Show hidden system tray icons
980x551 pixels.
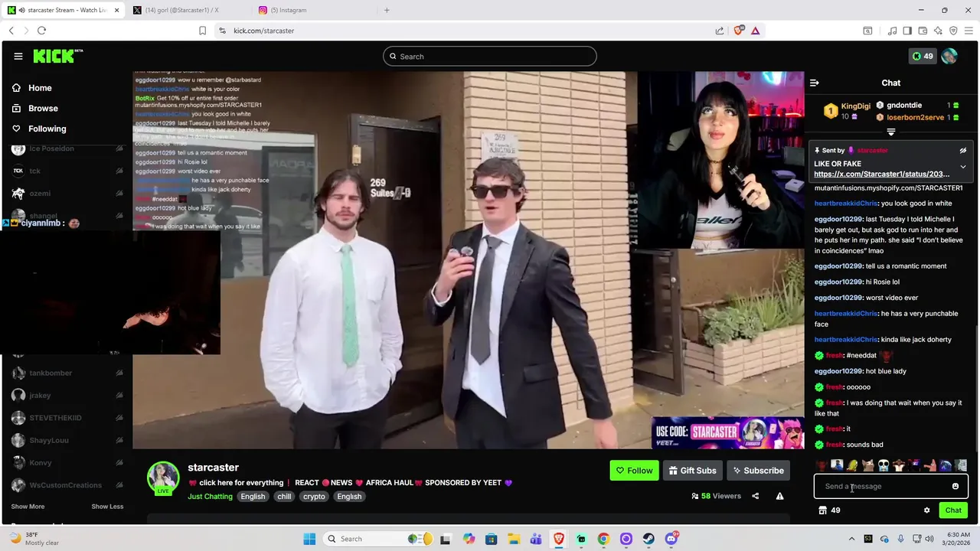tap(851, 539)
